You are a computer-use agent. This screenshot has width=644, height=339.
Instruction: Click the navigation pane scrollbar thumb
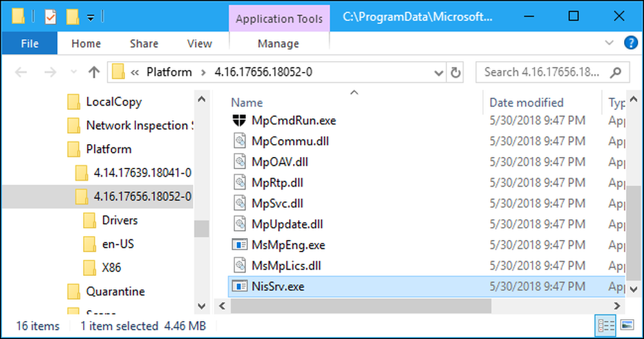point(202,228)
